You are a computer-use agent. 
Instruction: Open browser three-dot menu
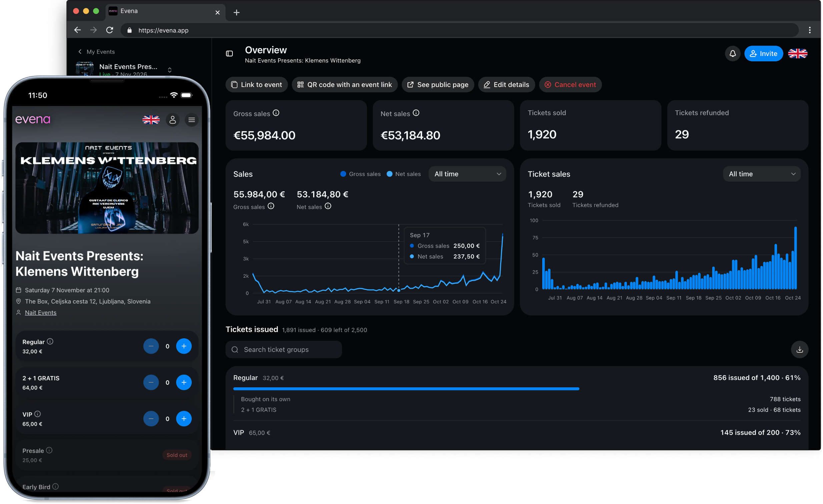810,30
